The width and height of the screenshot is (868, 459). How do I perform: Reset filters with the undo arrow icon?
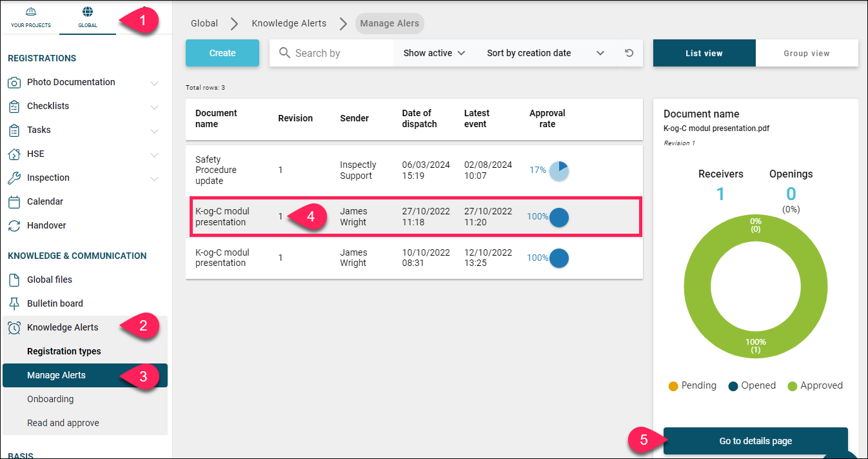pyautogui.click(x=629, y=53)
